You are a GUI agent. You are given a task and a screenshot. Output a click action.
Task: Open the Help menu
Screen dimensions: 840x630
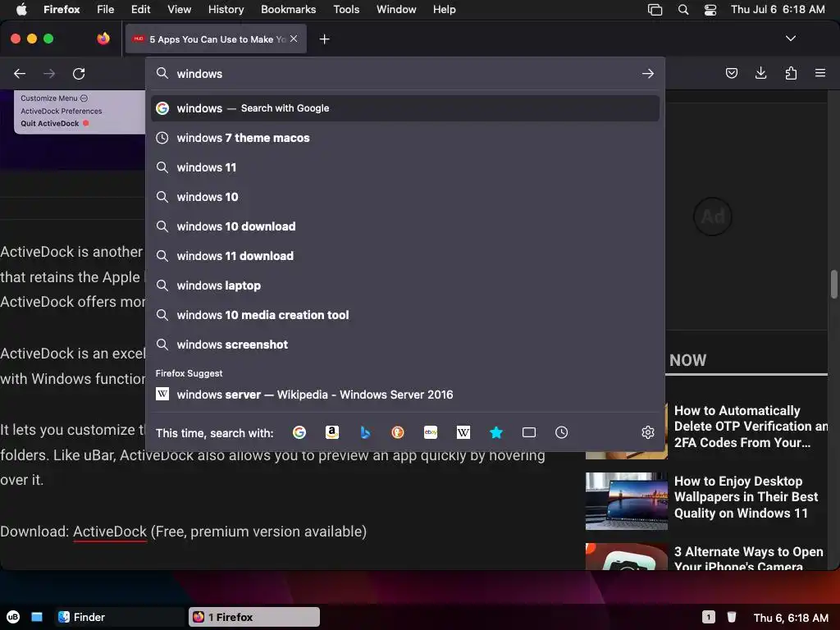(444, 10)
